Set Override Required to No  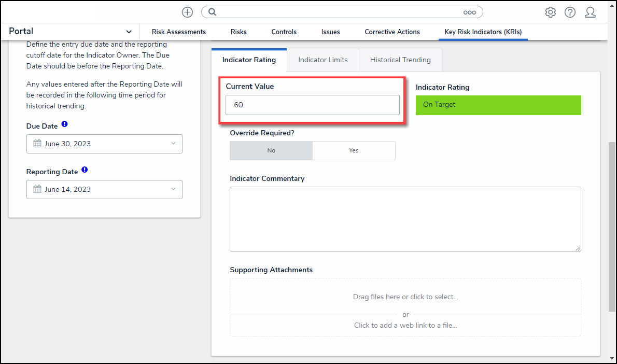pyautogui.click(x=271, y=150)
